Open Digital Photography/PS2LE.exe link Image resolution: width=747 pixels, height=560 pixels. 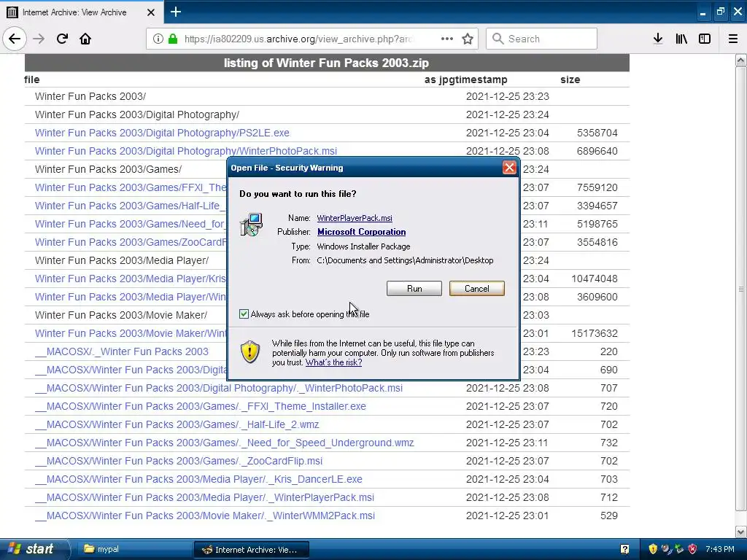162,133
